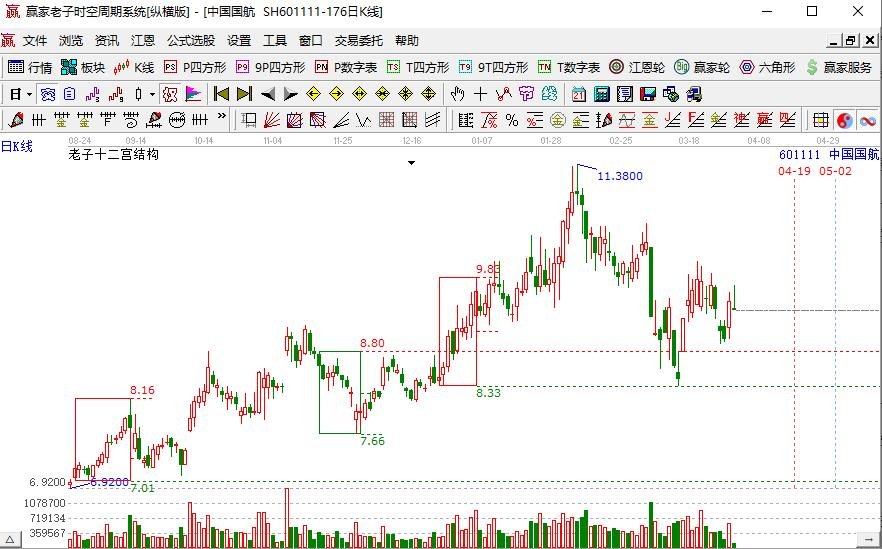Click the 05-02 date marker label
The width and height of the screenshot is (882, 549).
835,171
